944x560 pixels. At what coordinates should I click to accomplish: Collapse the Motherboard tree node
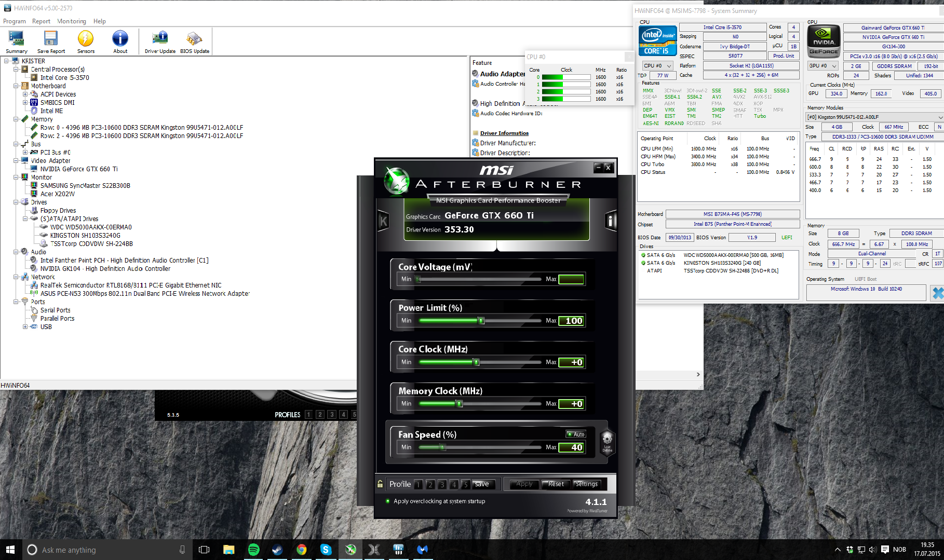click(x=16, y=86)
